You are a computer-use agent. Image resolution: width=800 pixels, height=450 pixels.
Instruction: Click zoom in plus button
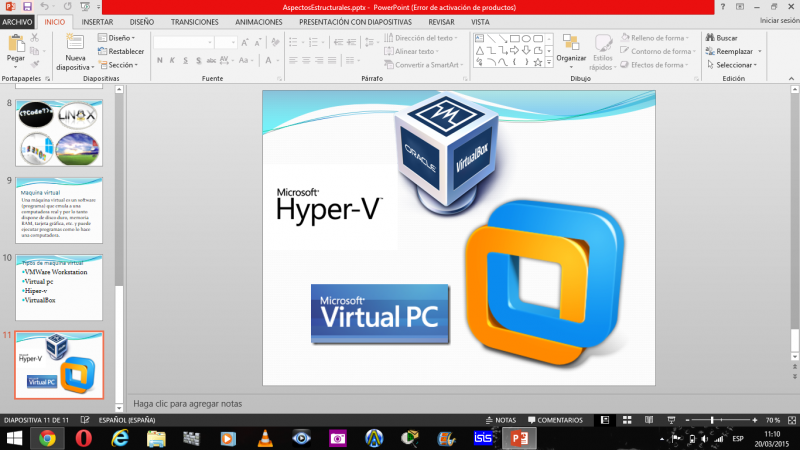click(x=755, y=420)
